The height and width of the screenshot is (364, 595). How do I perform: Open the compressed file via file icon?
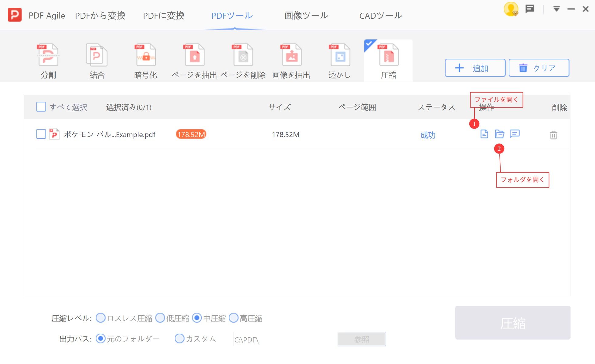click(484, 134)
